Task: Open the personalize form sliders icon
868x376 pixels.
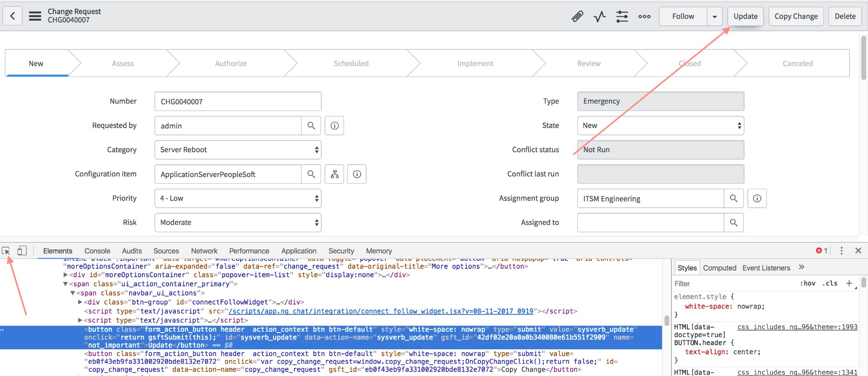Action: (622, 17)
